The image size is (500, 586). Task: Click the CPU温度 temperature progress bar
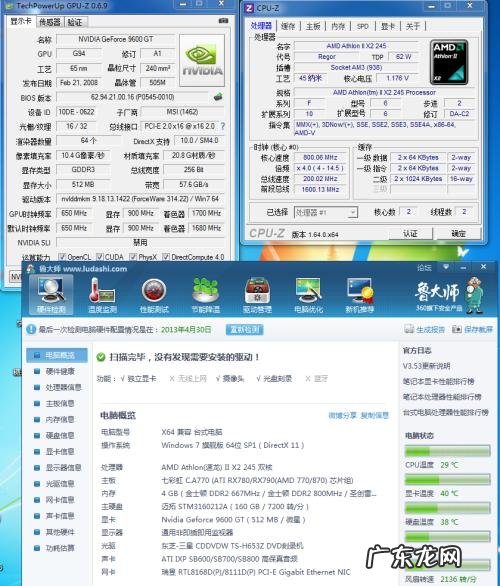click(447, 451)
